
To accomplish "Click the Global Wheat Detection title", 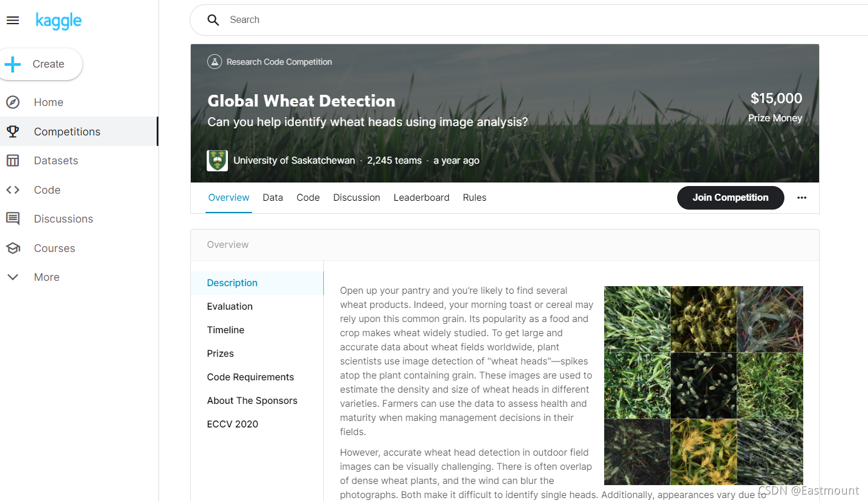I will [301, 101].
